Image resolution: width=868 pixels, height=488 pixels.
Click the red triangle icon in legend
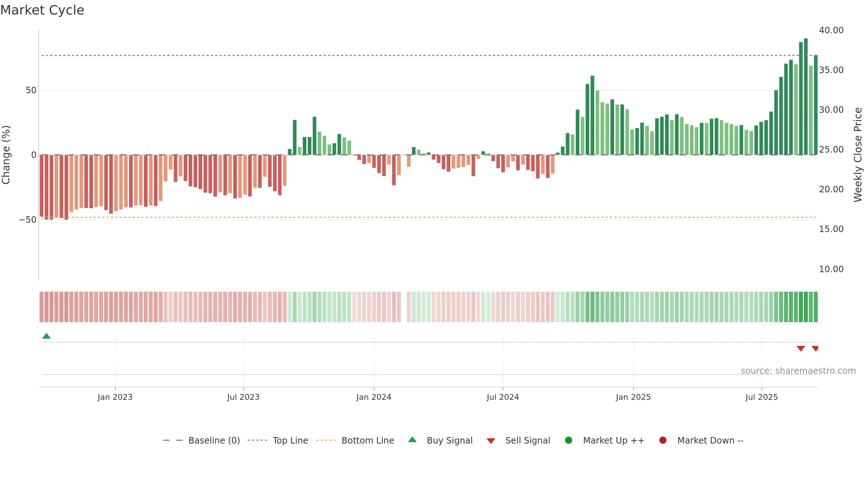tap(491, 441)
